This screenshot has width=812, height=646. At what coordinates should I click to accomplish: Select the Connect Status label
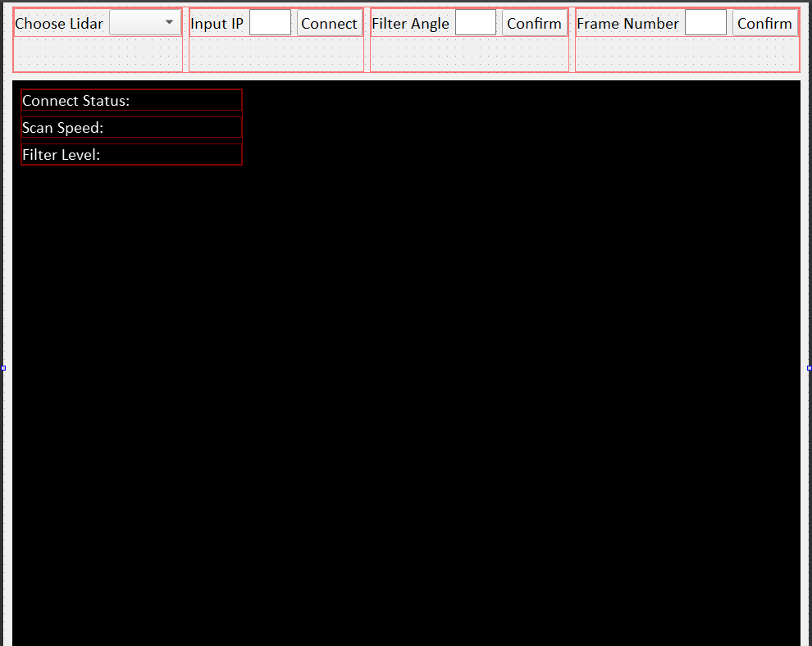click(76, 100)
